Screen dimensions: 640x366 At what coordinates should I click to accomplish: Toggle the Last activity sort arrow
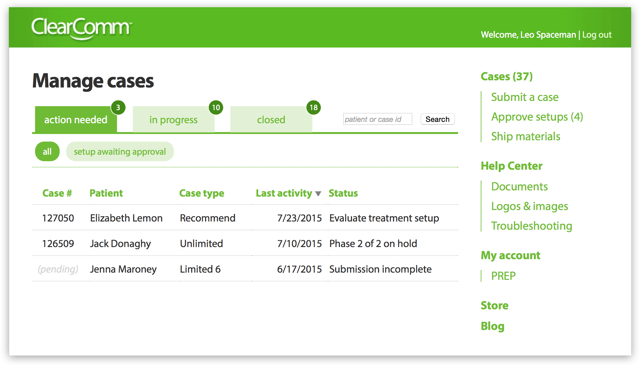click(318, 193)
